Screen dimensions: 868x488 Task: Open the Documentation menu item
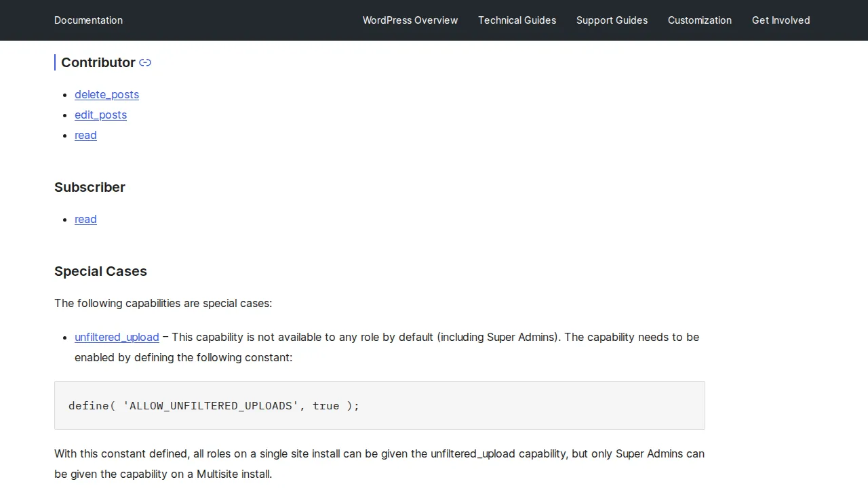88,20
